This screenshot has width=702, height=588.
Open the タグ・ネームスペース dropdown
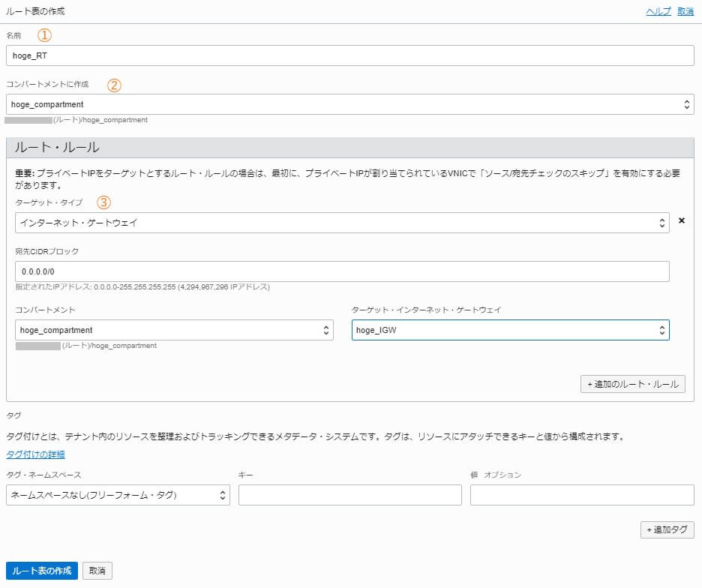click(118, 495)
